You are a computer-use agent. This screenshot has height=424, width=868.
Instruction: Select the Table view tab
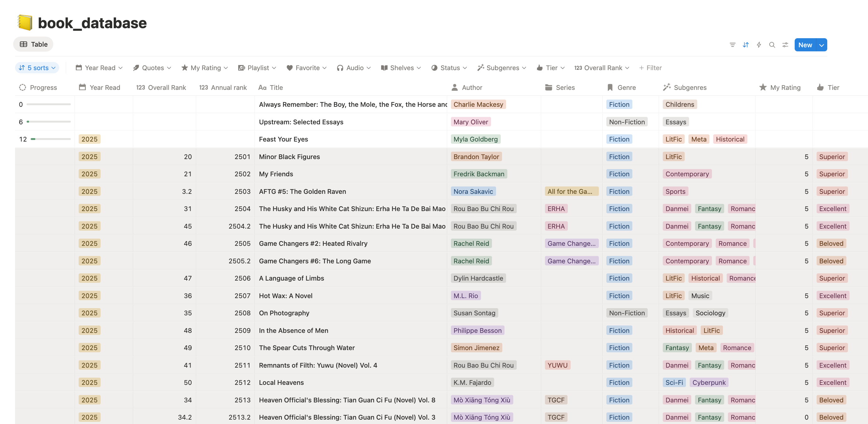point(33,44)
